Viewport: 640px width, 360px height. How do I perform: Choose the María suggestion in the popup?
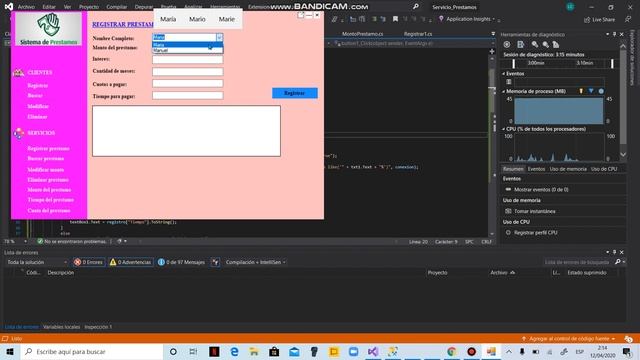click(168, 19)
